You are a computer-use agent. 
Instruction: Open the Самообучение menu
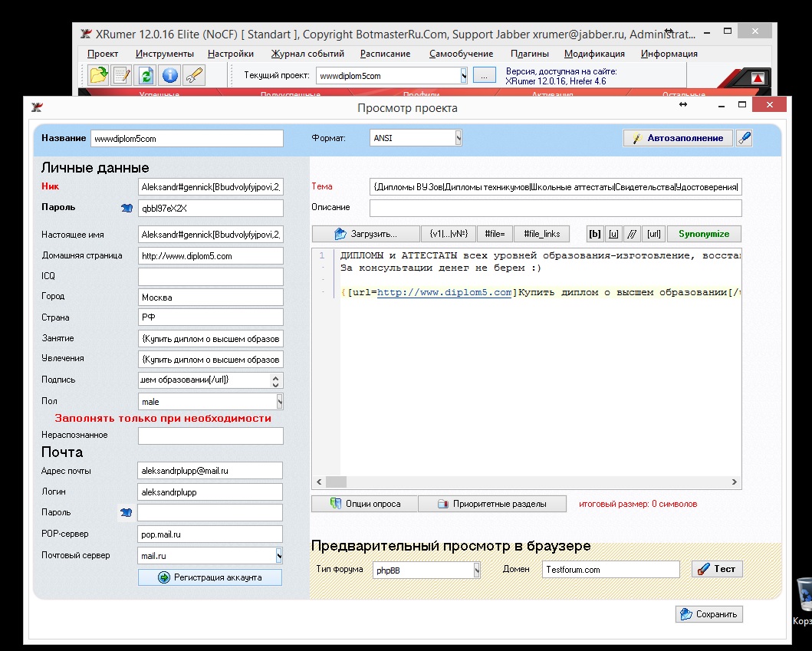point(461,54)
